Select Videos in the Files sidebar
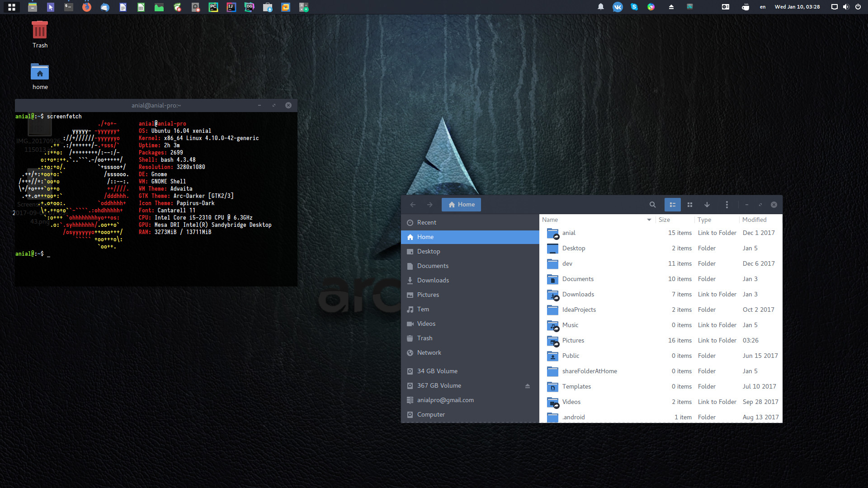 (x=470, y=324)
